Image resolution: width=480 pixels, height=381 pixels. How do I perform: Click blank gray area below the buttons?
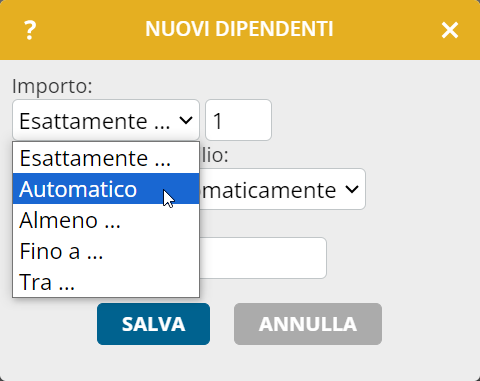click(240, 363)
